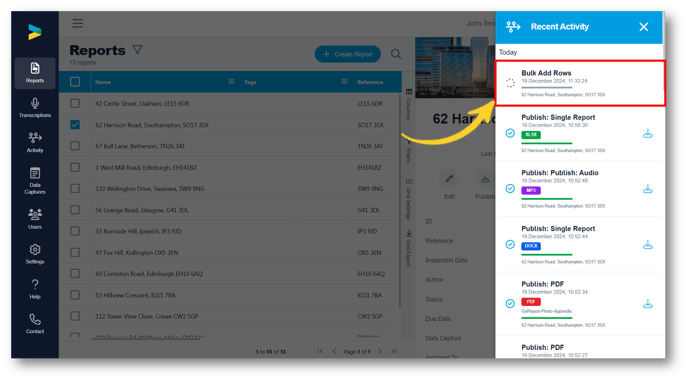688x381 pixels.
Task: Go to the Users section
Action: [35, 219]
